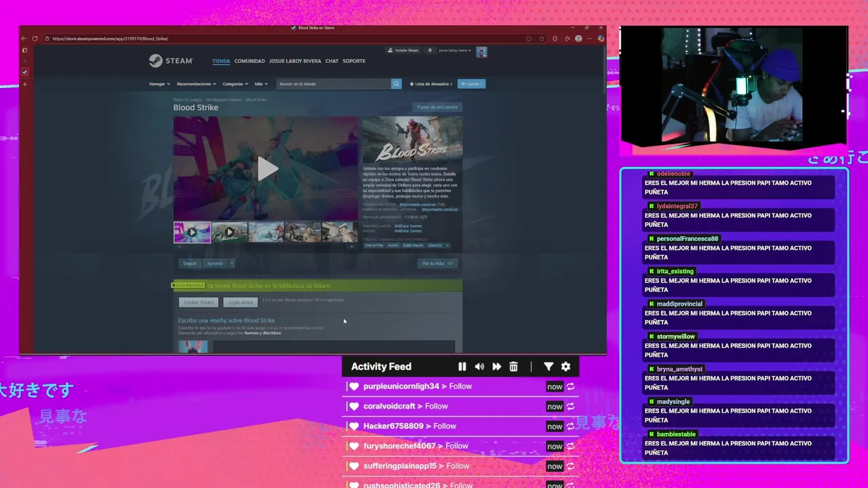Click bambiestable username in chat
The width and height of the screenshot is (868, 488).
(676, 434)
